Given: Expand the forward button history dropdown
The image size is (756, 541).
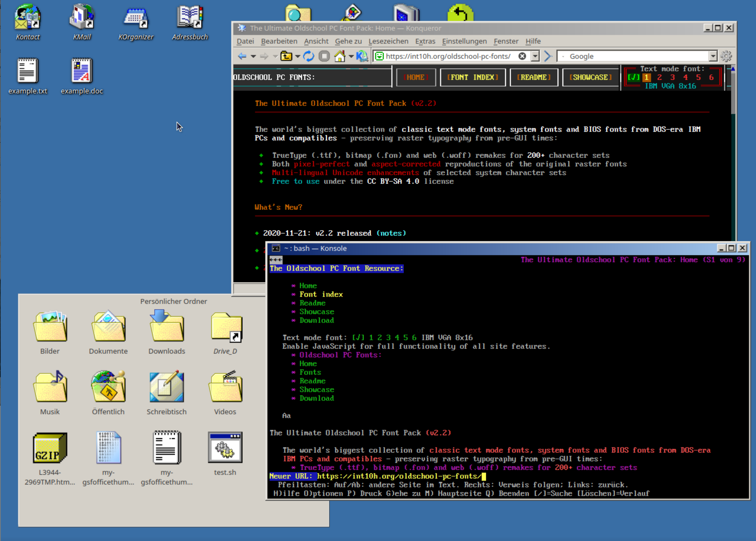Looking at the screenshot, I should click(x=275, y=57).
